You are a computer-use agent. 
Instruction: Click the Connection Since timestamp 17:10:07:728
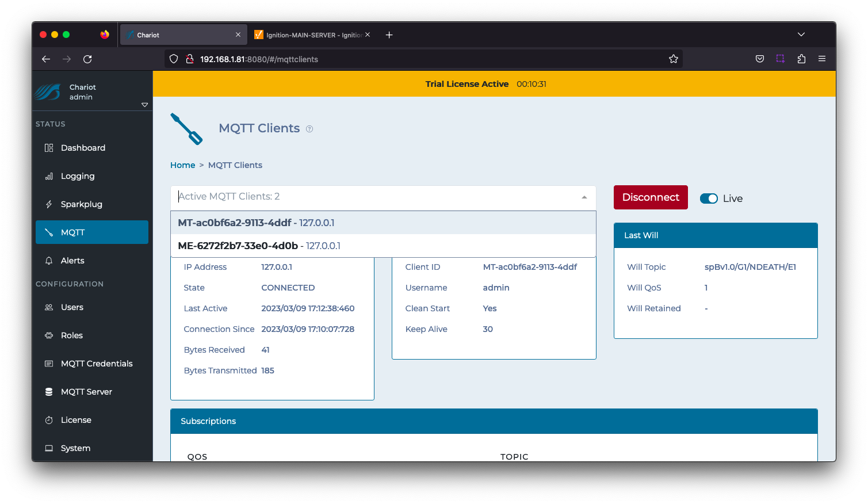pyautogui.click(x=308, y=329)
